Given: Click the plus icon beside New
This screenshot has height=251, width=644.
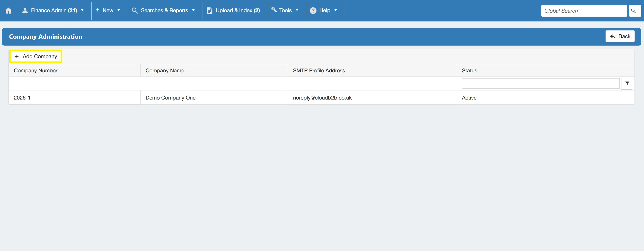Looking at the screenshot, I should pyautogui.click(x=98, y=10).
